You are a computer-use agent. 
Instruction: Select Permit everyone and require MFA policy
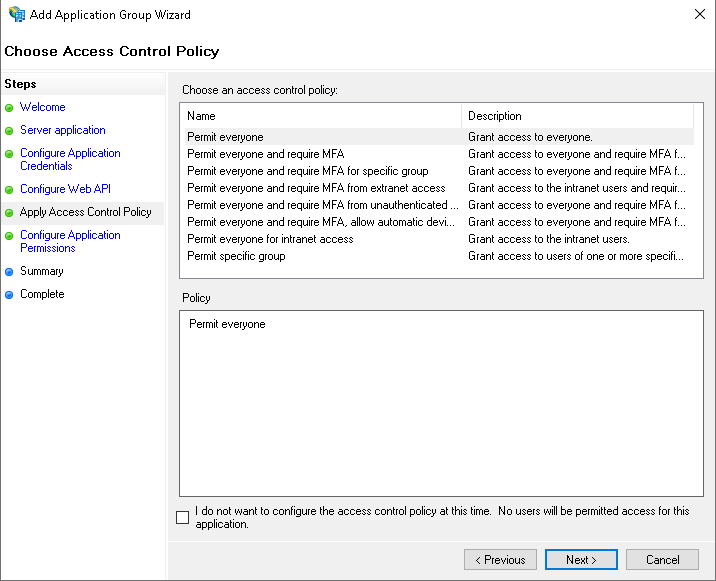pos(265,154)
